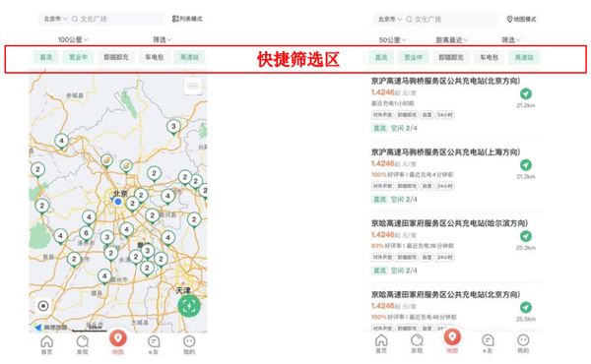
Task: Tap the search magnifier on the list screen
Action: click(x=410, y=19)
